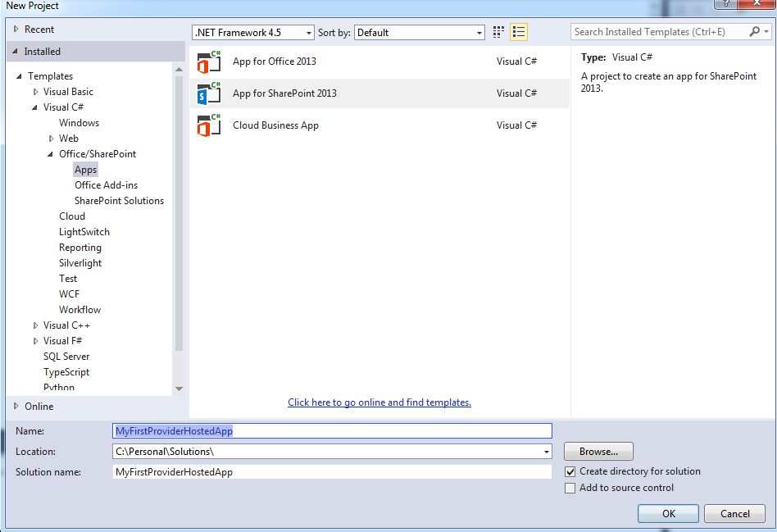Expand the Visual Basic node arrow
The image size is (777, 532).
pos(35,92)
